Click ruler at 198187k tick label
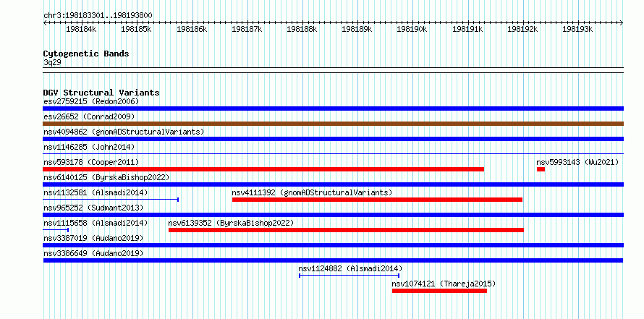This screenshot has width=644, height=319. (x=247, y=29)
